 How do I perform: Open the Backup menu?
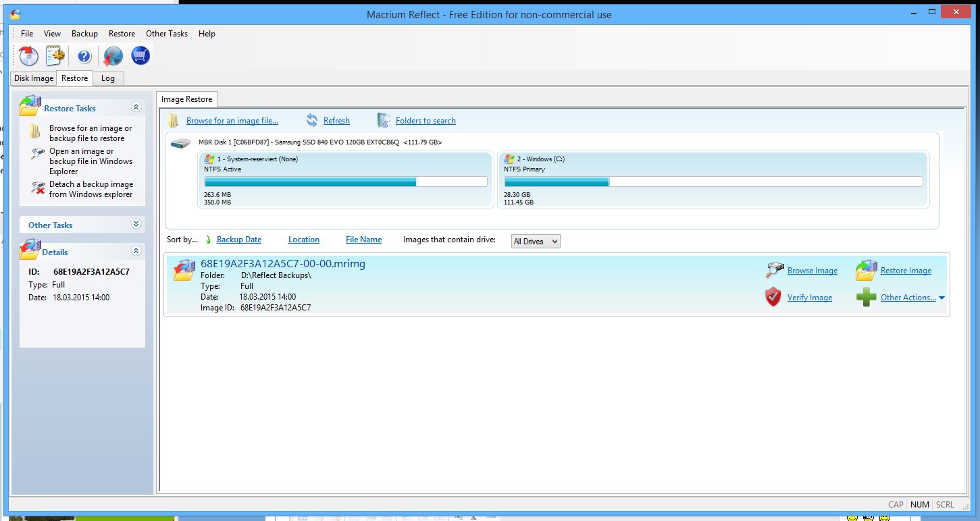coord(84,33)
